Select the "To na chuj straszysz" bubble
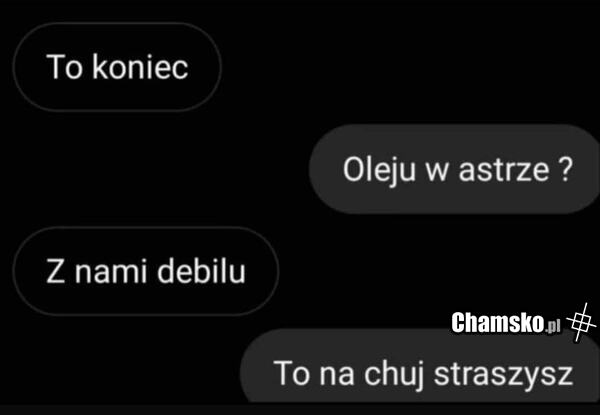The image size is (600, 415). pos(420,365)
